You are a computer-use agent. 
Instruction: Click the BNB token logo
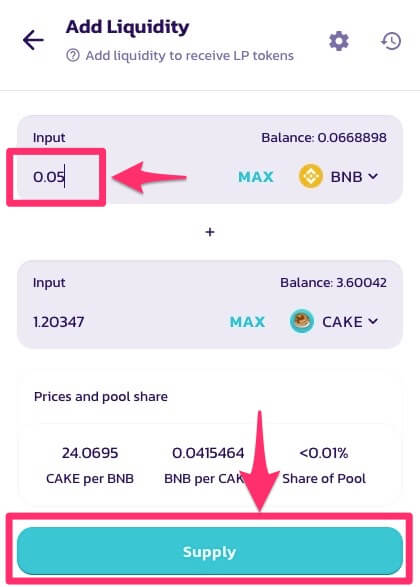pyautogui.click(x=311, y=176)
